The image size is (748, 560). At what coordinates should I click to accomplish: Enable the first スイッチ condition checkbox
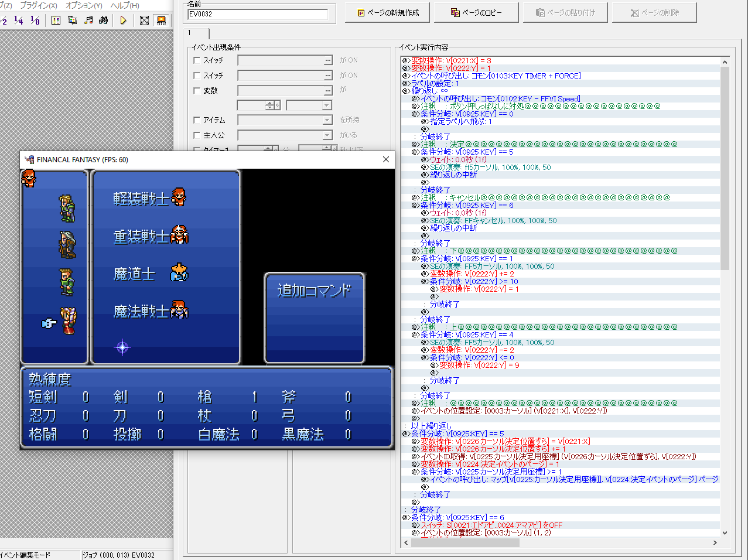(x=197, y=60)
